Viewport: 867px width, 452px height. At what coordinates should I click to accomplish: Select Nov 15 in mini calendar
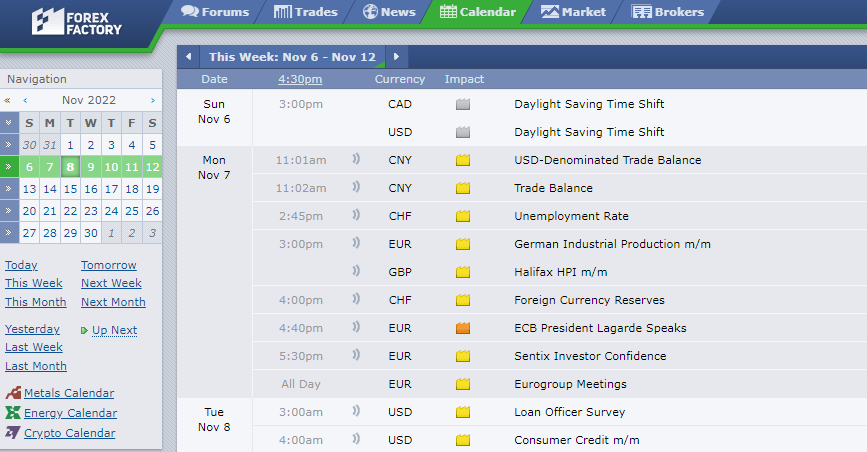coord(70,189)
